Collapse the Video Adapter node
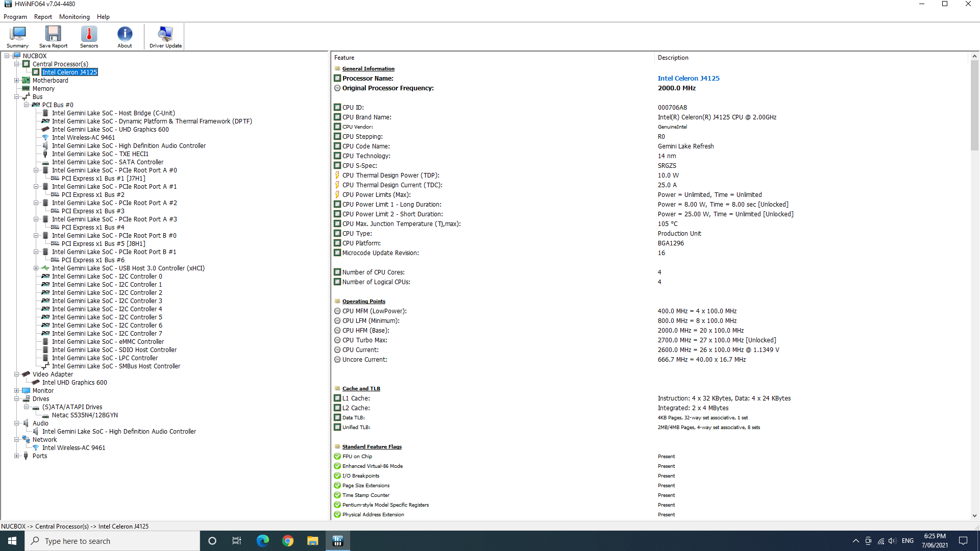The image size is (980, 551). [x=17, y=374]
